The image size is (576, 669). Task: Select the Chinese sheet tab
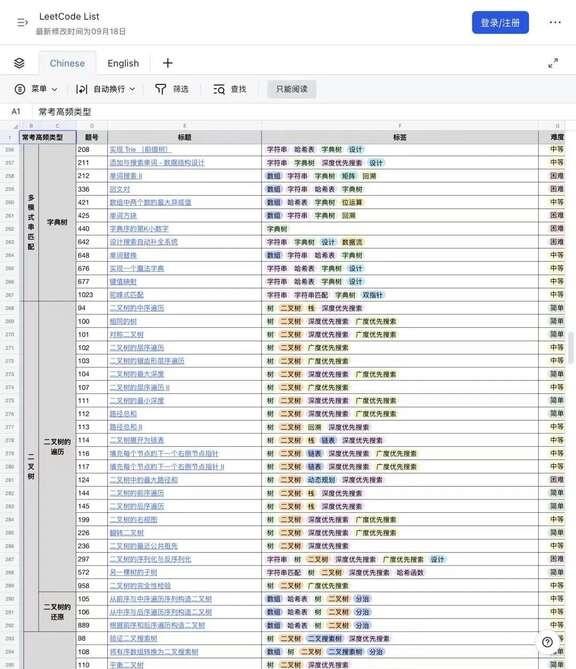point(67,64)
